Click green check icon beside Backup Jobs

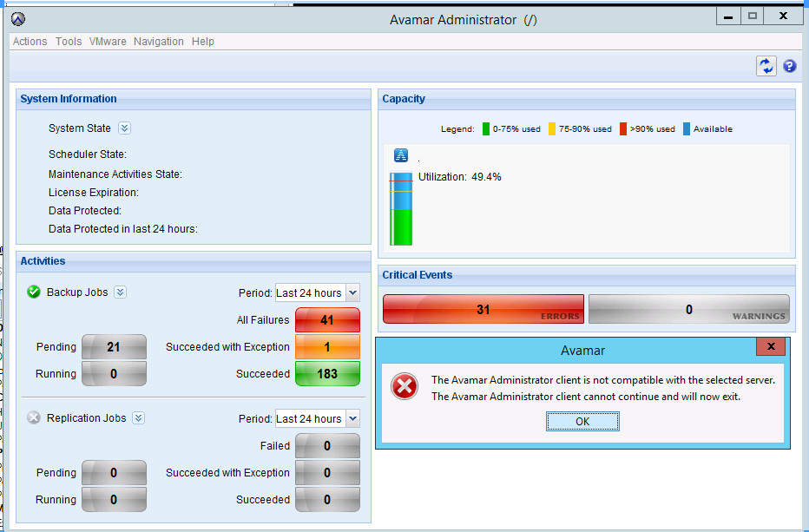(34, 292)
